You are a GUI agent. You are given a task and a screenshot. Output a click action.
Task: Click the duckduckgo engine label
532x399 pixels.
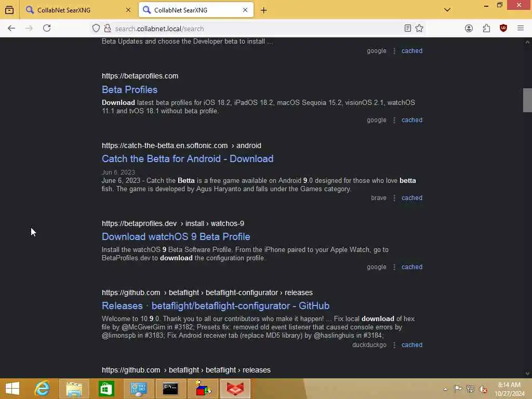point(369,345)
